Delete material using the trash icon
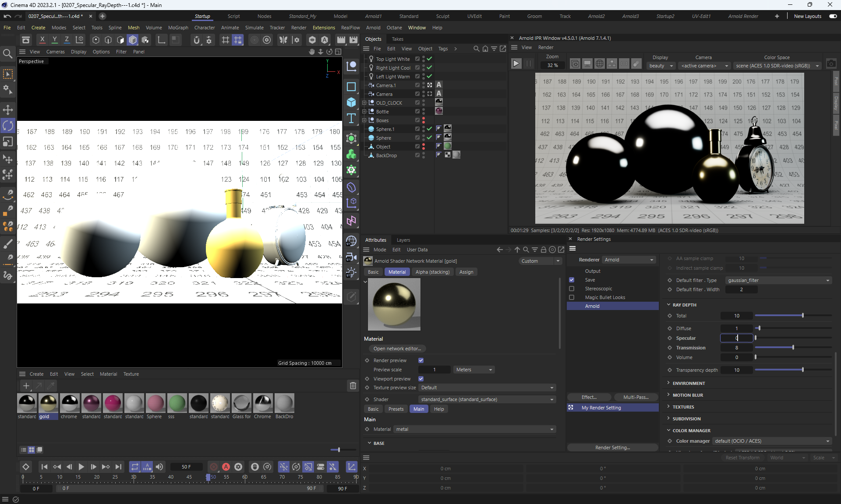 point(353,386)
